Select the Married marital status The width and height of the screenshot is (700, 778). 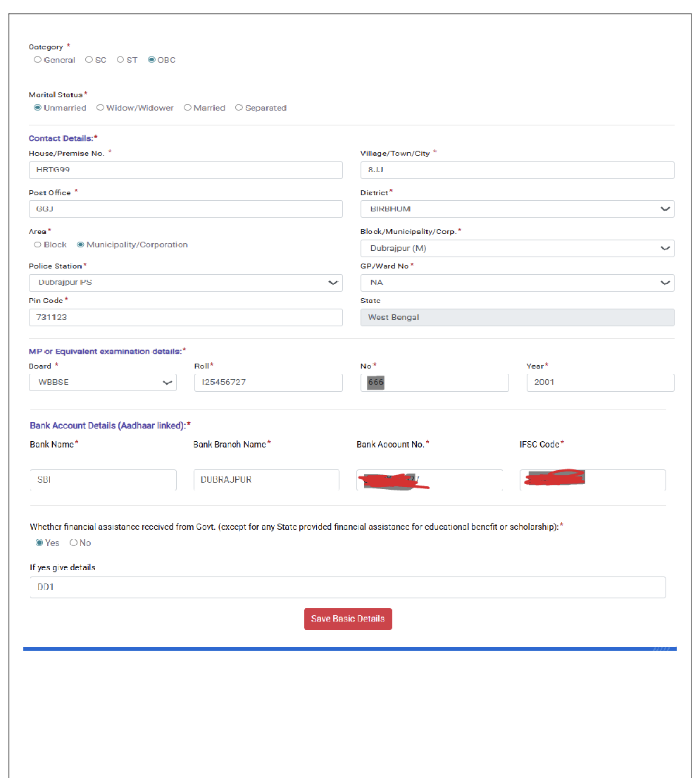coord(187,107)
